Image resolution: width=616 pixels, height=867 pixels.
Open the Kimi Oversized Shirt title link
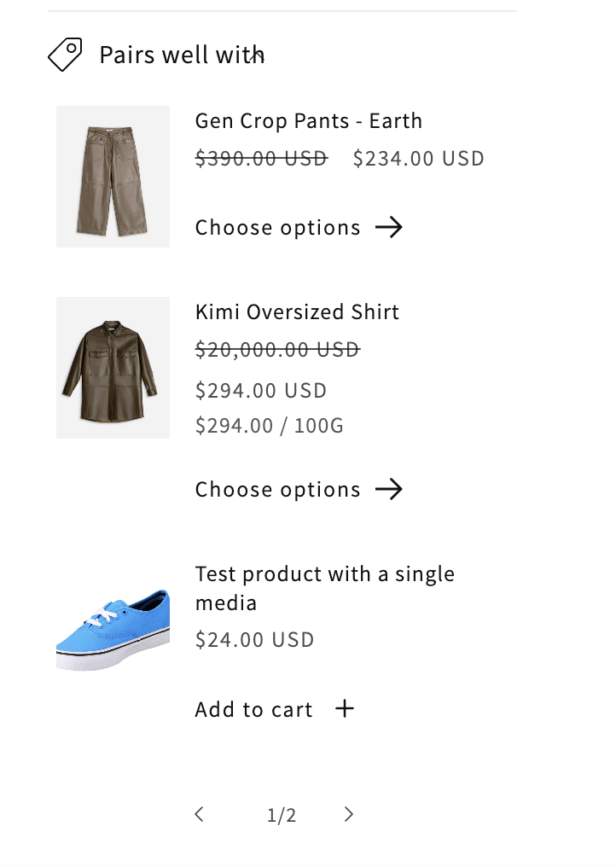[x=297, y=312]
